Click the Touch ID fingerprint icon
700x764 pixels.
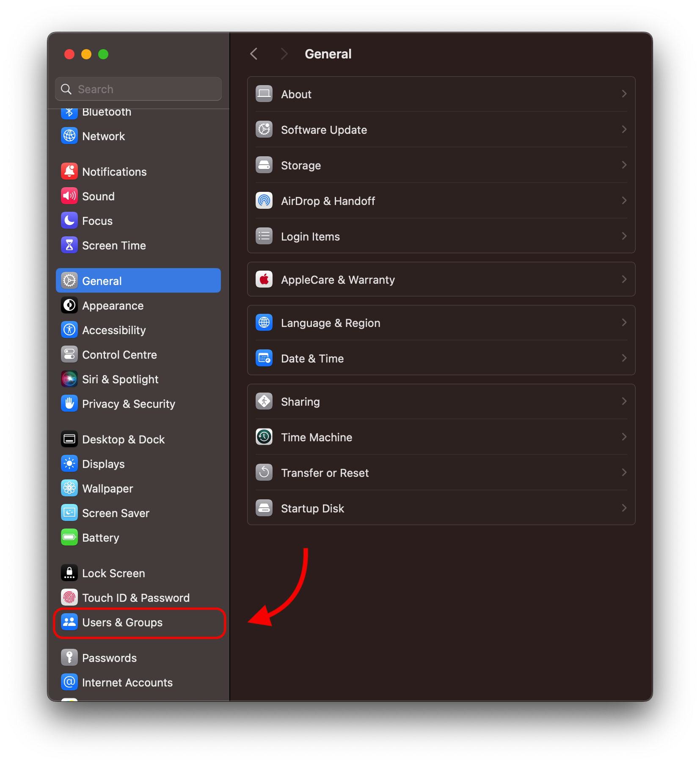coord(69,598)
